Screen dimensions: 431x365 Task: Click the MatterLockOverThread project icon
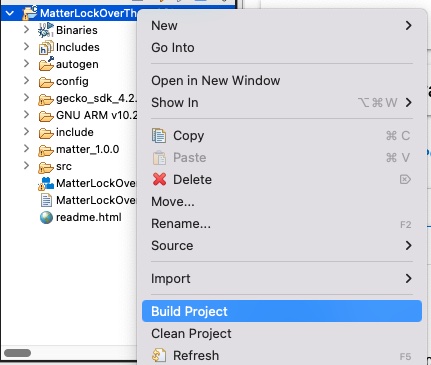[x=30, y=13]
